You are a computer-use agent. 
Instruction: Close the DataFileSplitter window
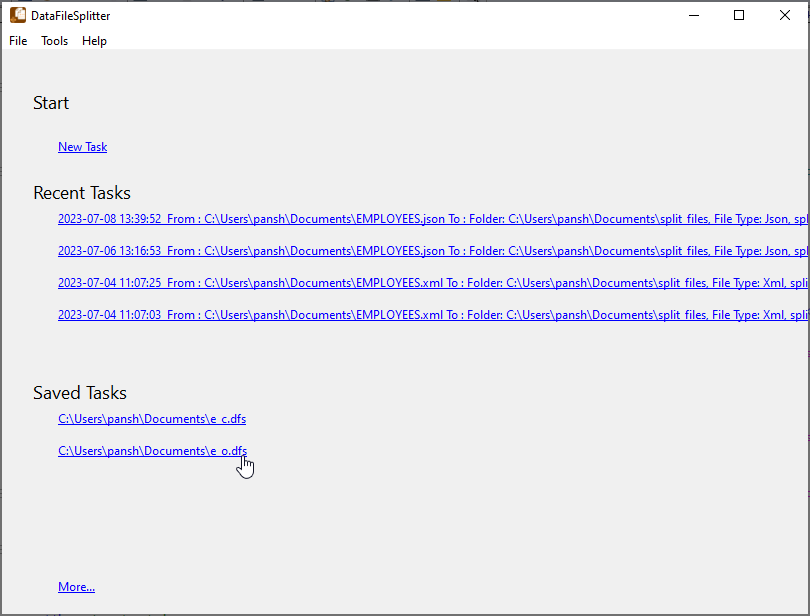[x=785, y=15]
